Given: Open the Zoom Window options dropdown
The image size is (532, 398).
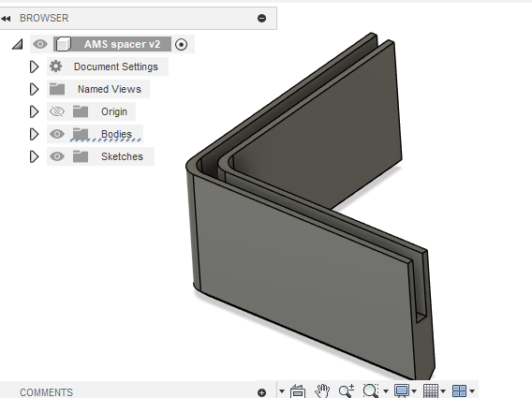Looking at the screenshot, I should (386, 391).
